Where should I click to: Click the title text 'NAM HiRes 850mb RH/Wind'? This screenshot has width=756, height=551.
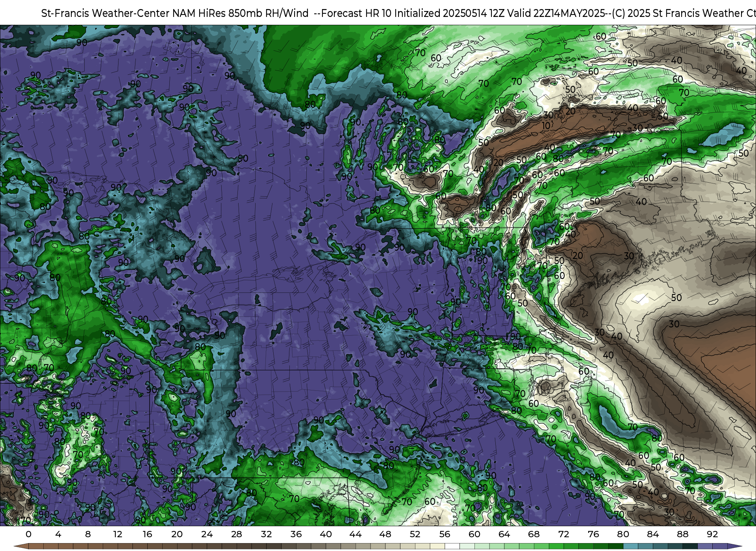[x=241, y=13]
